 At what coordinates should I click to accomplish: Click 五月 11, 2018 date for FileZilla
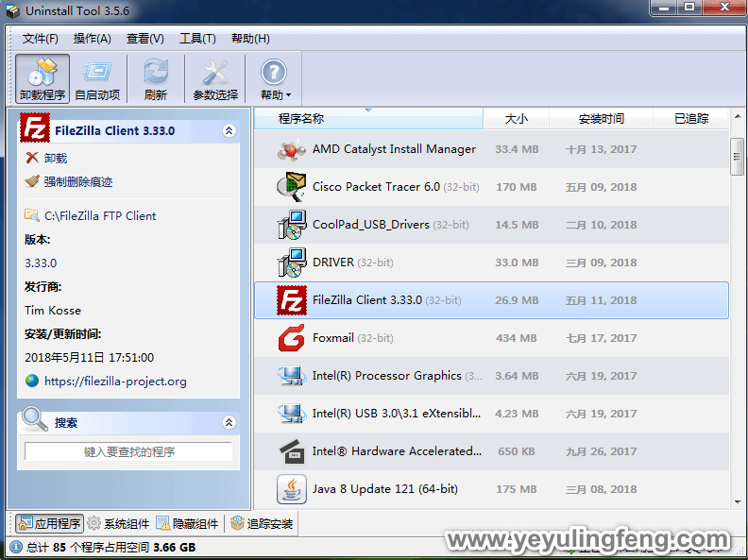point(601,300)
